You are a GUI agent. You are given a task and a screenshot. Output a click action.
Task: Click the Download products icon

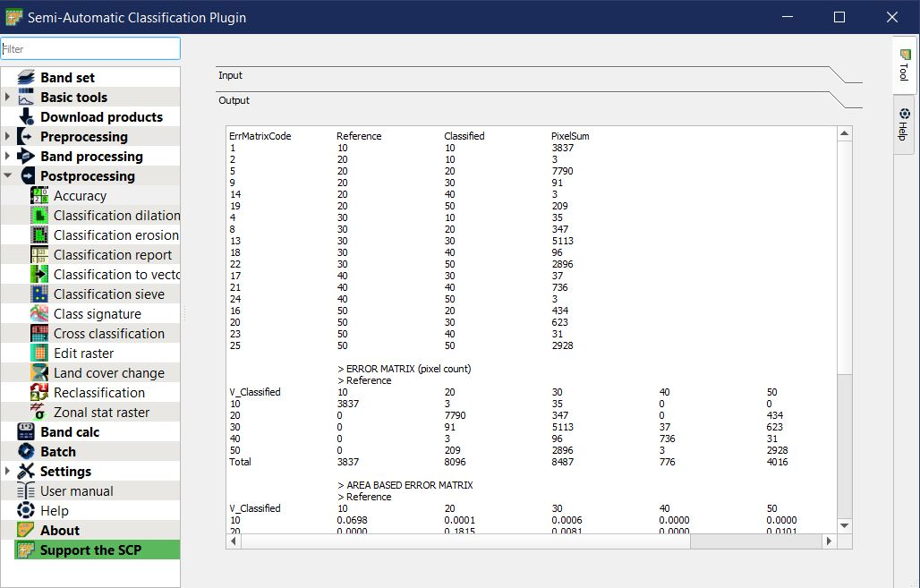[26, 117]
